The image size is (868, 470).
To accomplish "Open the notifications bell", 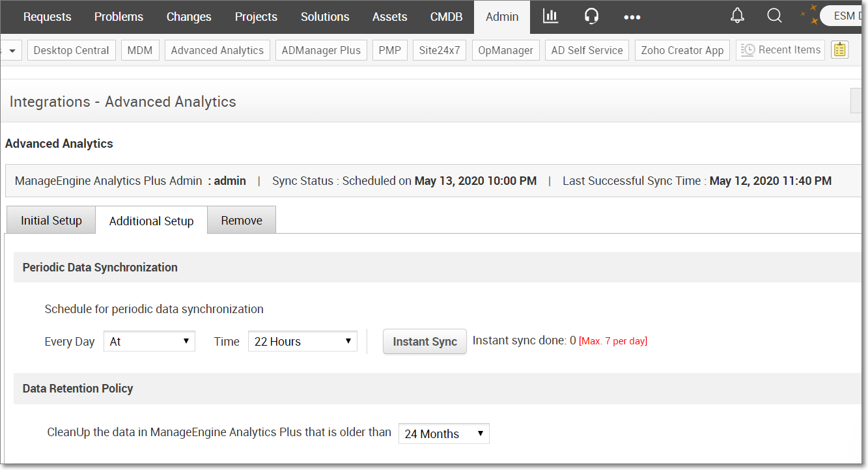I will pyautogui.click(x=737, y=16).
